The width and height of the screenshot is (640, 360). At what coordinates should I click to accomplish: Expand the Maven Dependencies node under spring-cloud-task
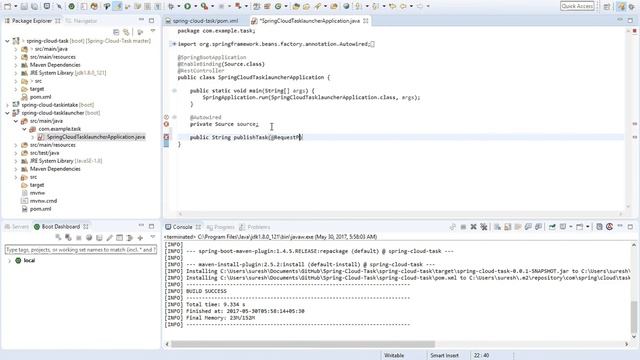point(16,65)
